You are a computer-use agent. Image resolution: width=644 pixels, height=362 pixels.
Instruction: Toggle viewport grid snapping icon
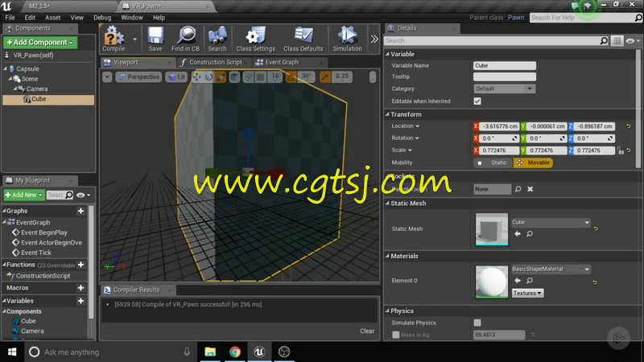pyautogui.click(x=260, y=76)
